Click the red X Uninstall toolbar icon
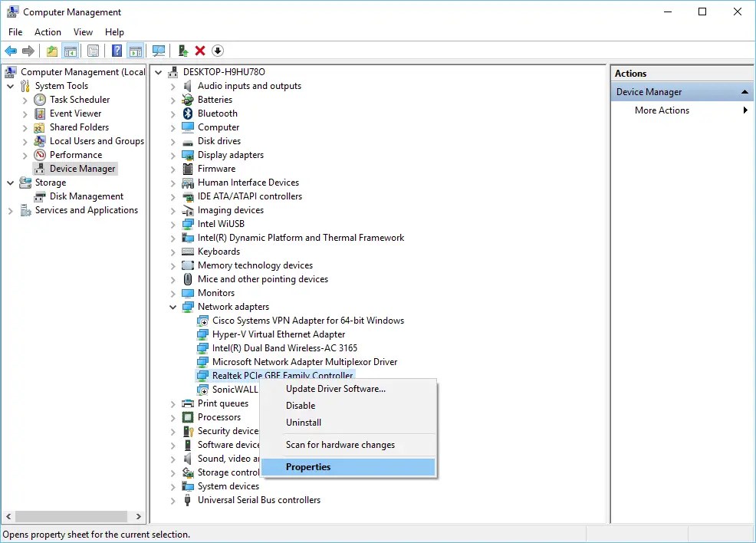 click(199, 51)
